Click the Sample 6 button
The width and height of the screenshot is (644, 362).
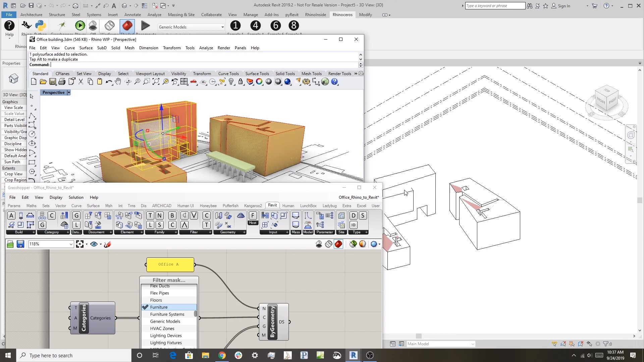tap(276, 26)
